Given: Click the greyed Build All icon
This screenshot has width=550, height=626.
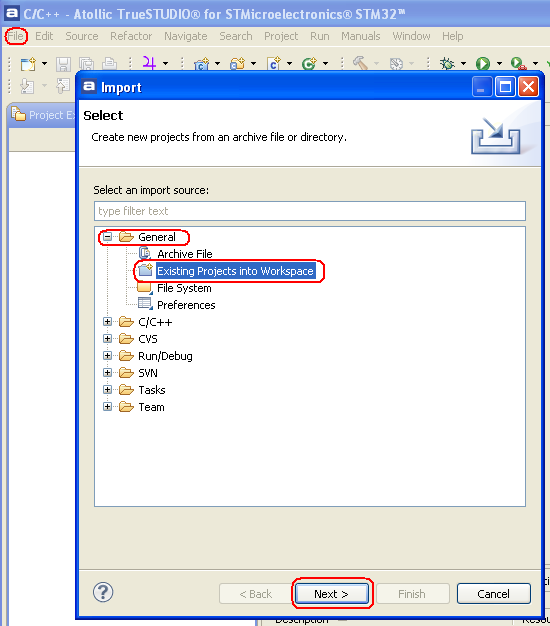Looking at the screenshot, I should (x=396, y=64).
